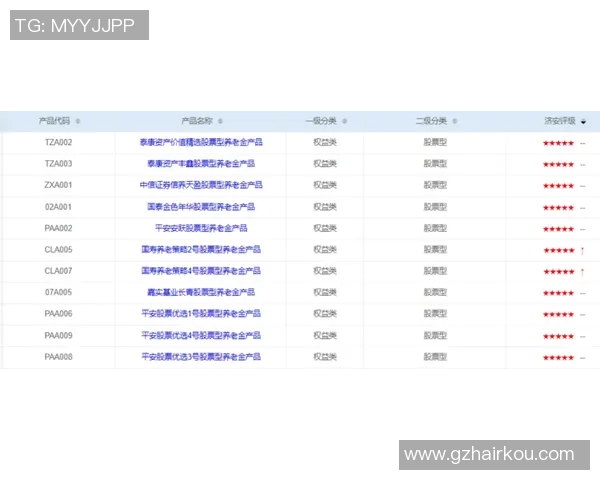
Task: Open 国泰金色年华股票型养老金产品 link
Action: [201, 206]
